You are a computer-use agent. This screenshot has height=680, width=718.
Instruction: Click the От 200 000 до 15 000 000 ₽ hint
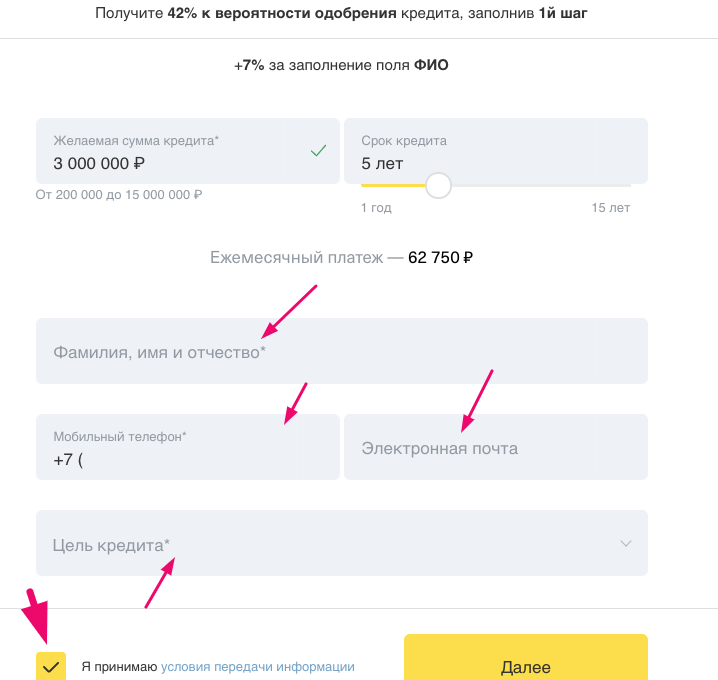pyautogui.click(x=119, y=195)
